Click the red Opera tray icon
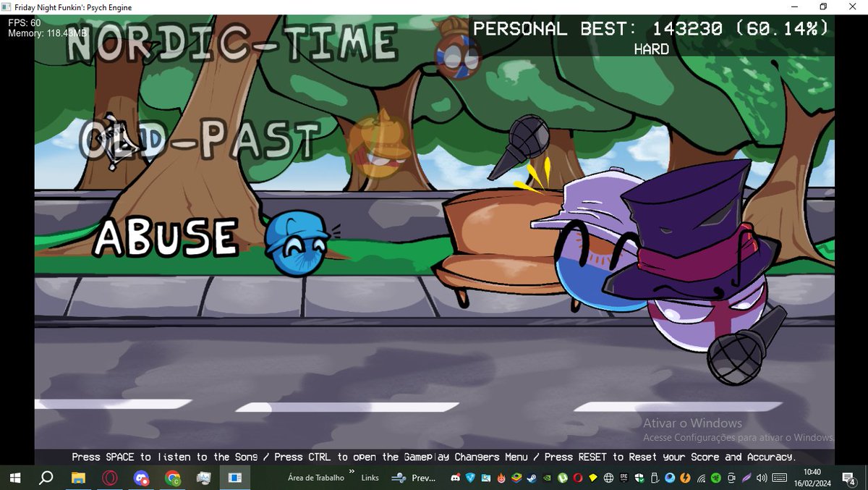Image resolution: width=868 pixels, height=490 pixels. (578, 478)
